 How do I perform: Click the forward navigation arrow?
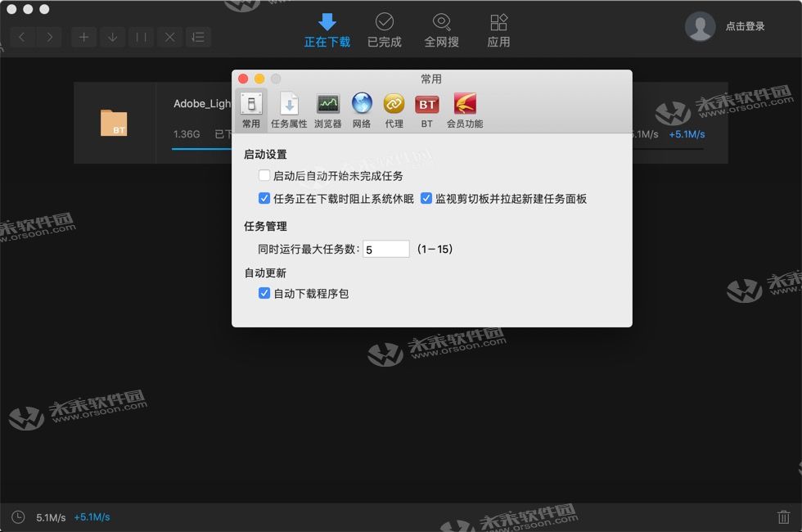[x=50, y=38]
